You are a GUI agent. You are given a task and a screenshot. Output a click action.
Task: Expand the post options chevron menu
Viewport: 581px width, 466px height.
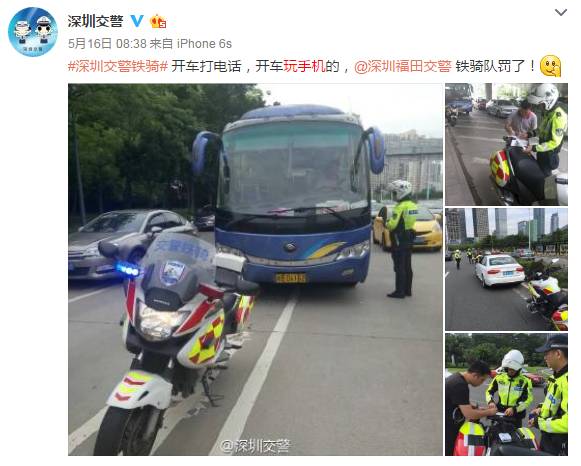(561, 13)
